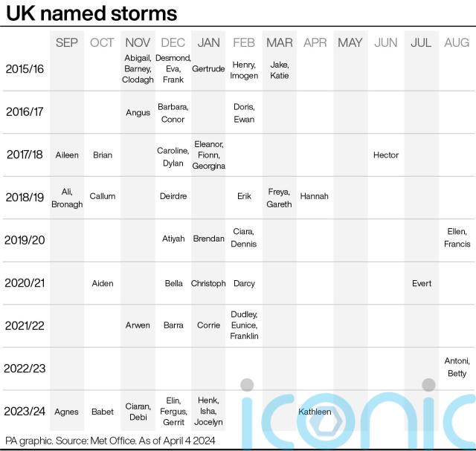Screen dimensions: 476x451
Task: Select the 2019/20 season row label
Action: click(x=25, y=240)
